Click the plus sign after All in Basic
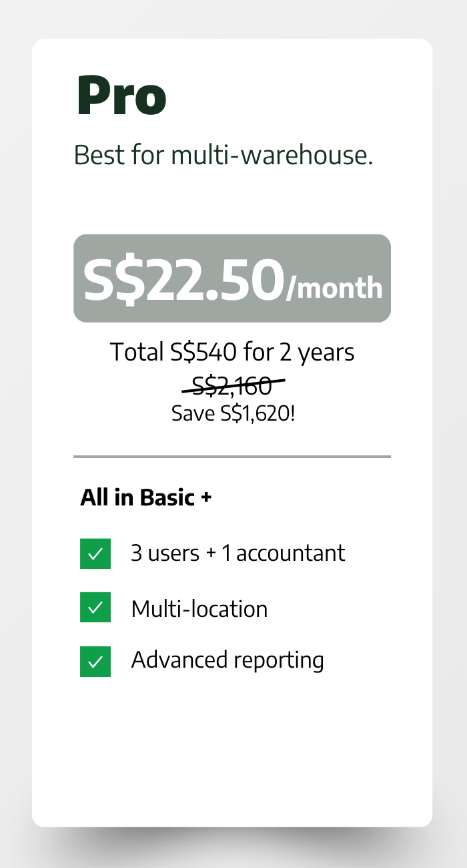 pos(206,498)
